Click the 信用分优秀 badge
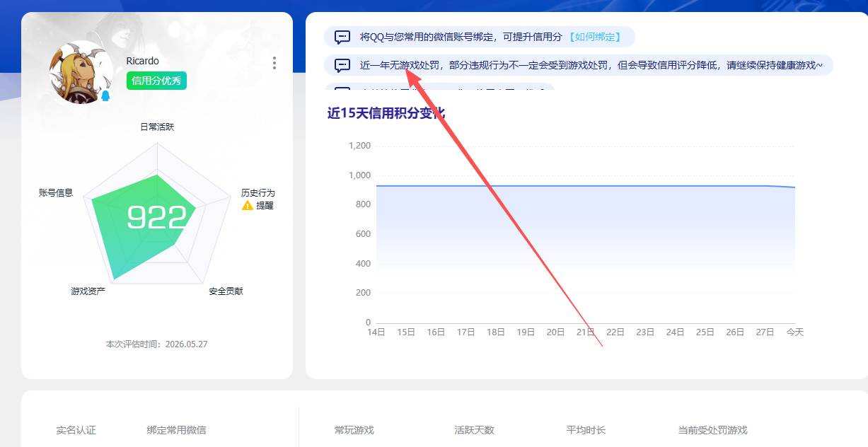The height and width of the screenshot is (447, 868). point(156,81)
